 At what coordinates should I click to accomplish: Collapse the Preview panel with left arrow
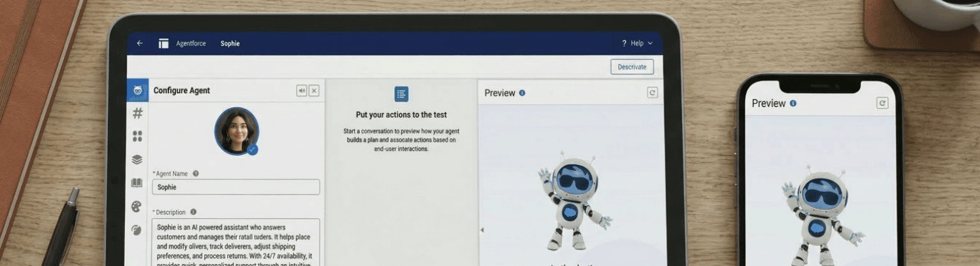coord(482,230)
